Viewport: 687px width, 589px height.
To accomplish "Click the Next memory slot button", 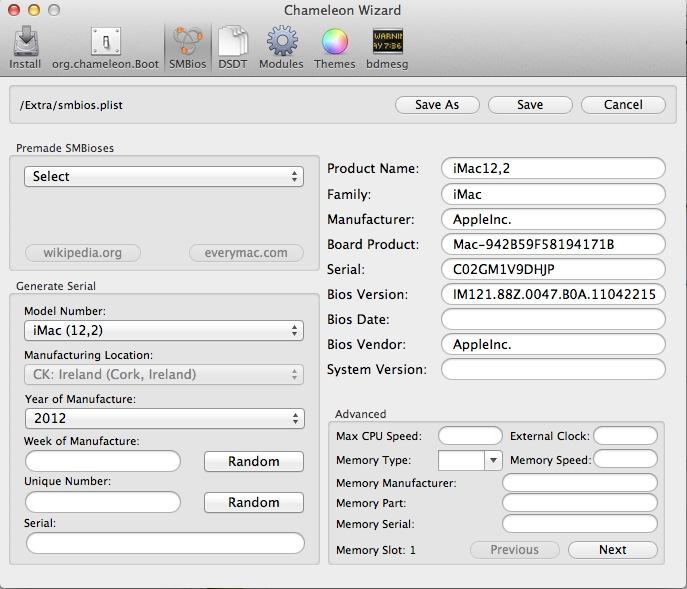I will tap(613, 550).
